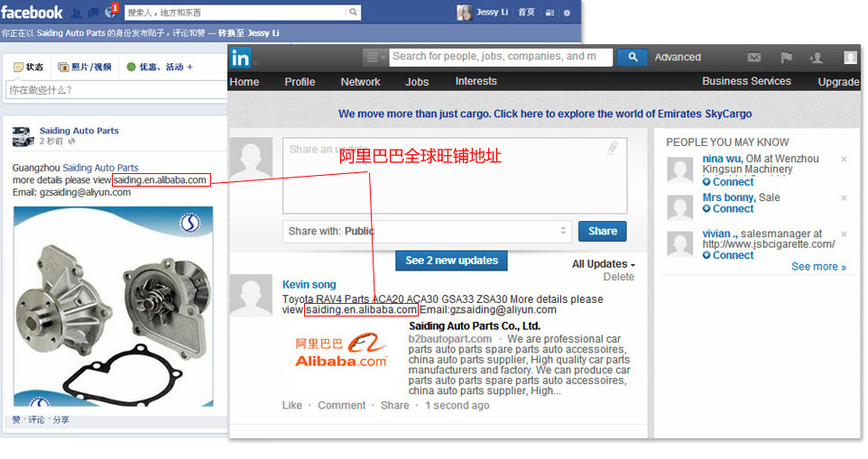The width and height of the screenshot is (868, 459).
Task: Open the Network menu in LinkedIn
Action: (360, 81)
